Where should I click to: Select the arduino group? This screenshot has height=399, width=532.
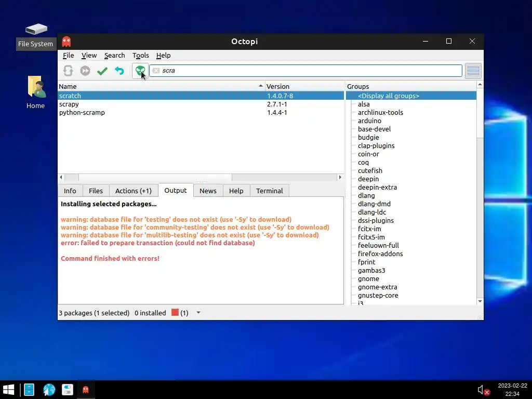(x=369, y=121)
